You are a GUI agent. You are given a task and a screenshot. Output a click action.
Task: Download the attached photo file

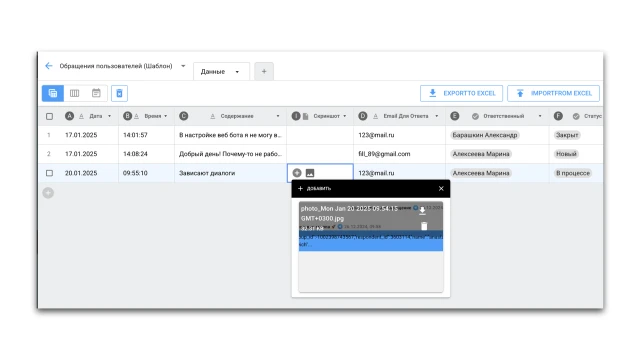[x=422, y=210]
